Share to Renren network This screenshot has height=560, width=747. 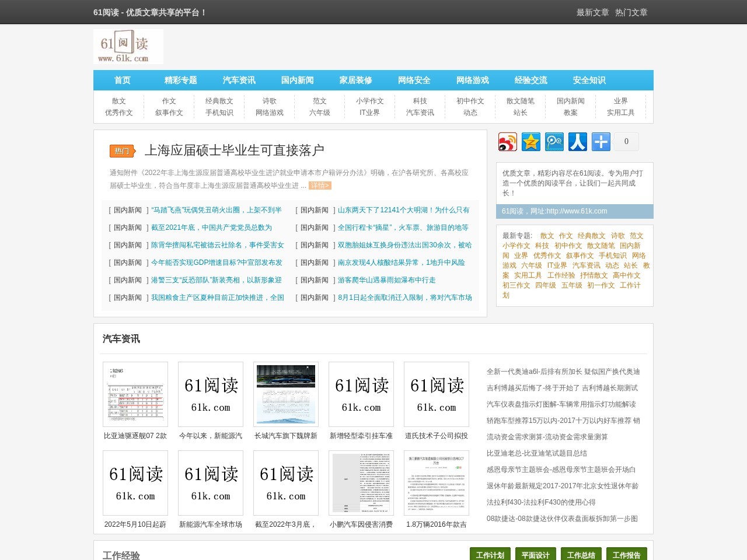point(578,141)
